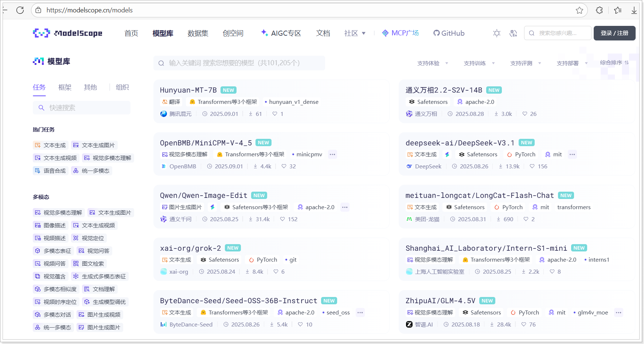
Task: Filter by 图文检索 task tag
Action: pos(89,264)
